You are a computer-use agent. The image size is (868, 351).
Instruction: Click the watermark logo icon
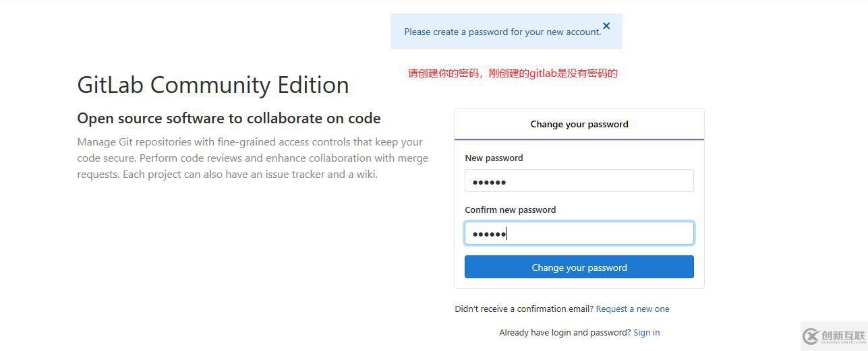point(810,336)
